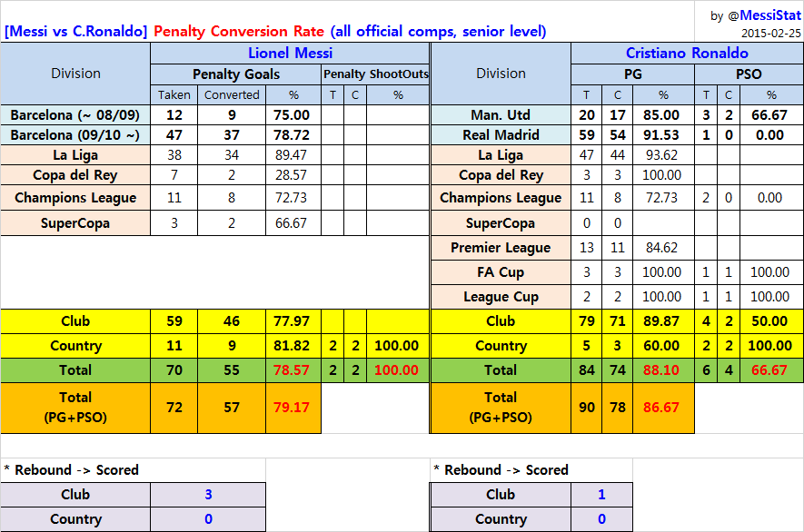Select the '93.62' La Liga percentage
Viewport: 804px width, 532px height.
click(663, 154)
